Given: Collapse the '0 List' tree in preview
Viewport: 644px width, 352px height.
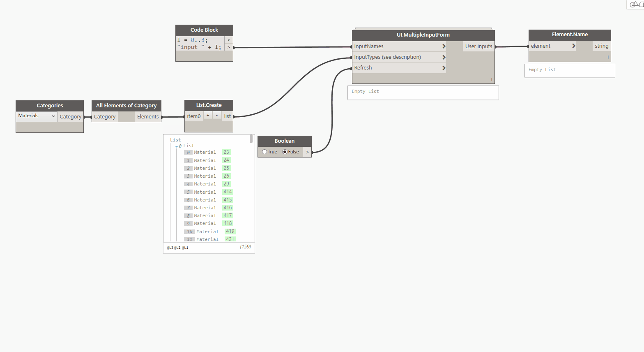Looking at the screenshot, I should coord(177,146).
